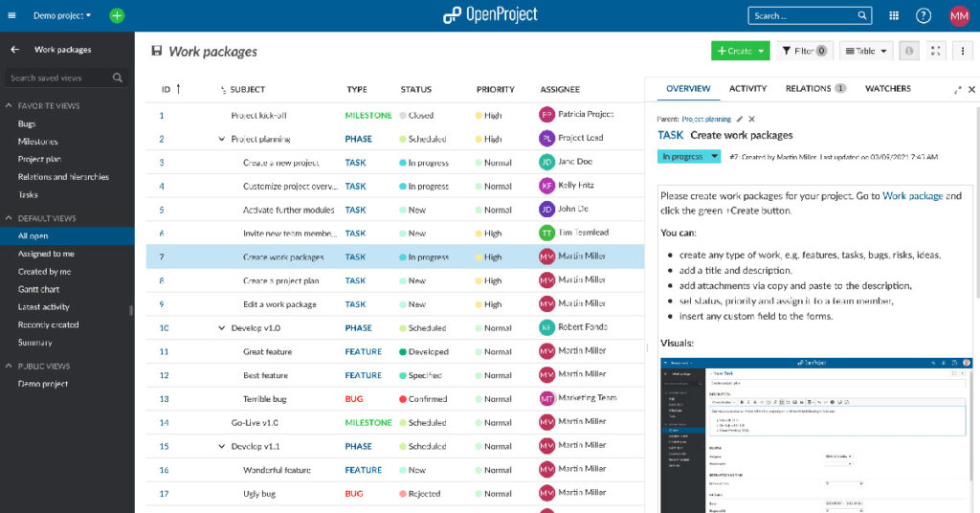Image resolution: width=980 pixels, height=513 pixels.
Task: Click the MM user avatar
Action: click(x=959, y=15)
